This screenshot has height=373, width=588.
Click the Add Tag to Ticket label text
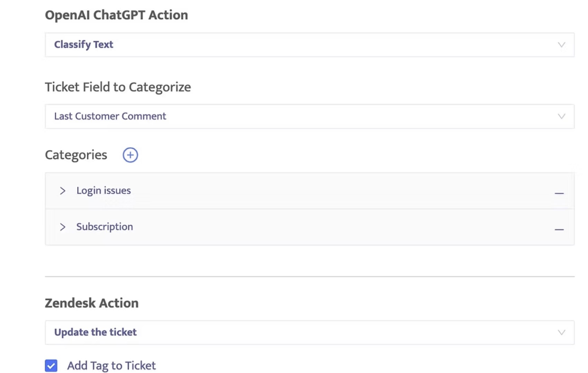pos(111,365)
